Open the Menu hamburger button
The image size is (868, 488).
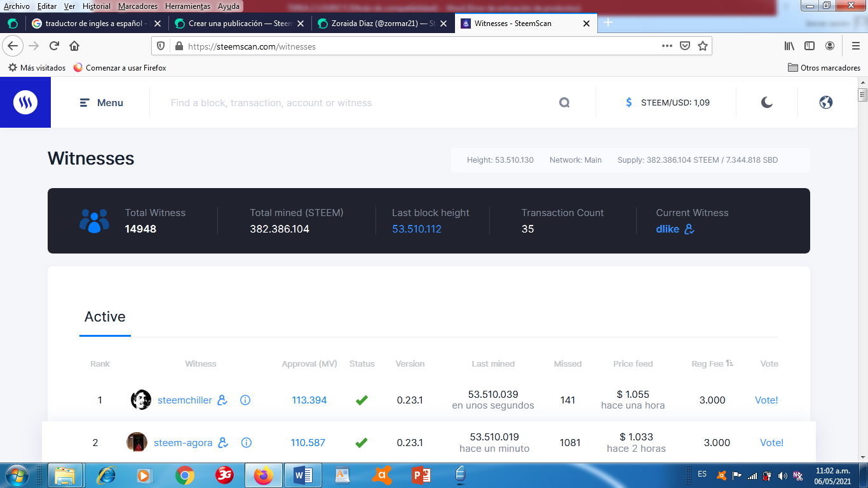[x=102, y=103]
